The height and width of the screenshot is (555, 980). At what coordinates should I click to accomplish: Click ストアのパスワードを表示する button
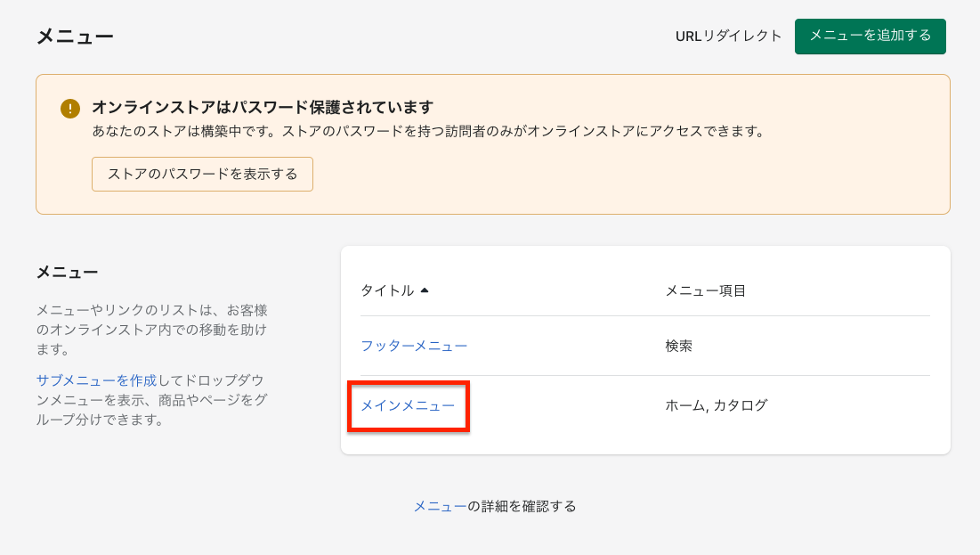click(202, 174)
